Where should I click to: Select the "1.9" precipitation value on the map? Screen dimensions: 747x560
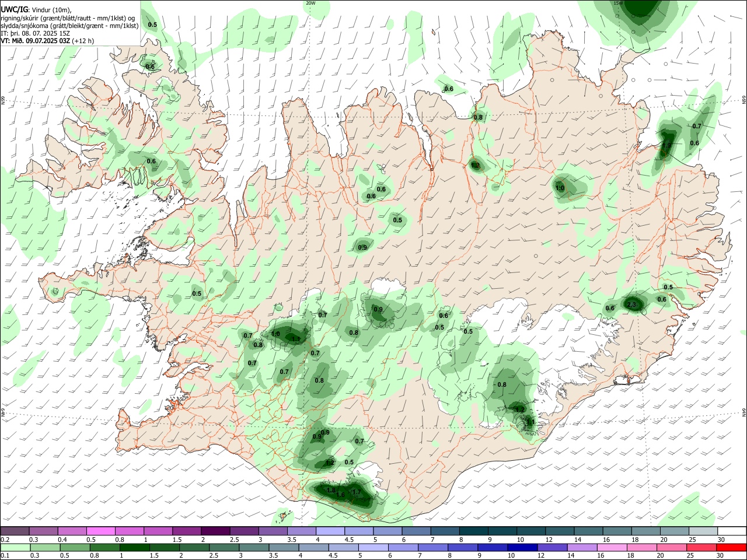pyautogui.click(x=667, y=145)
